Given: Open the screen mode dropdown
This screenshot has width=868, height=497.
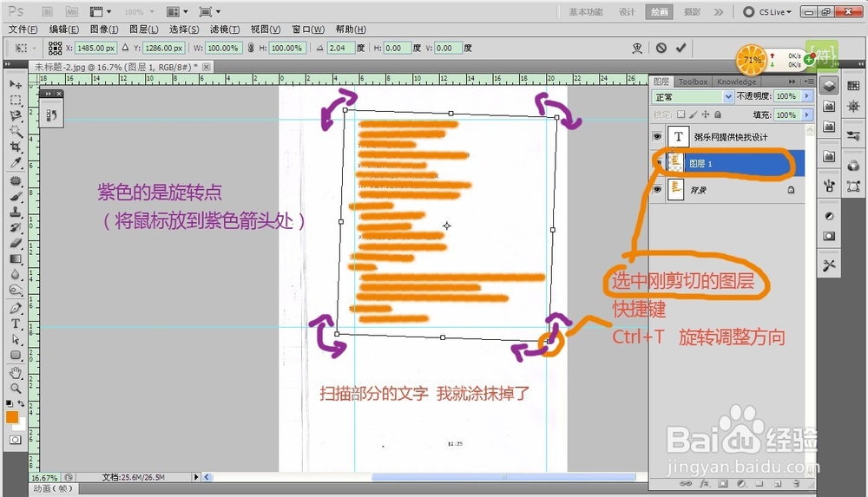Looking at the screenshot, I should click(x=210, y=11).
